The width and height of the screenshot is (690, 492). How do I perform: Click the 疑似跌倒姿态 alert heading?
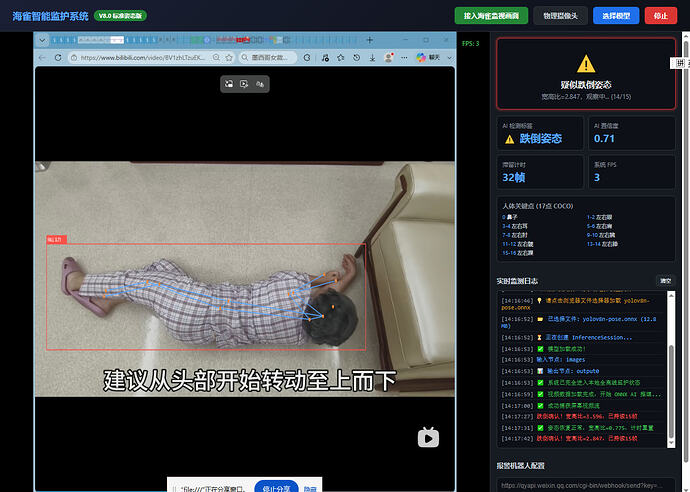(x=586, y=85)
